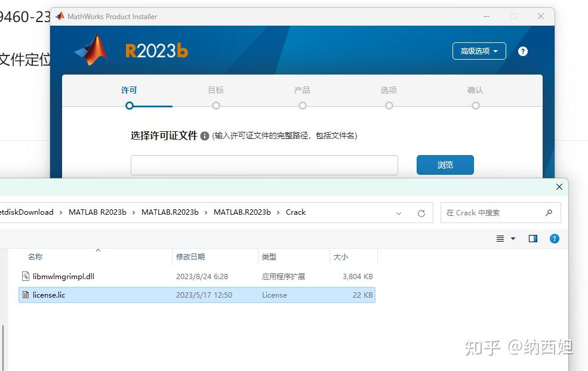Image resolution: width=588 pixels, height=371 pixels.
Task: Click date 2023/5/17 12:50 cell
Action: (204, 295)
